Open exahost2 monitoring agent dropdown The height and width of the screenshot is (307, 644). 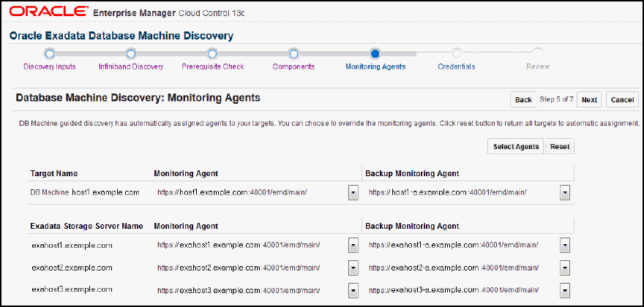(353, 268)
